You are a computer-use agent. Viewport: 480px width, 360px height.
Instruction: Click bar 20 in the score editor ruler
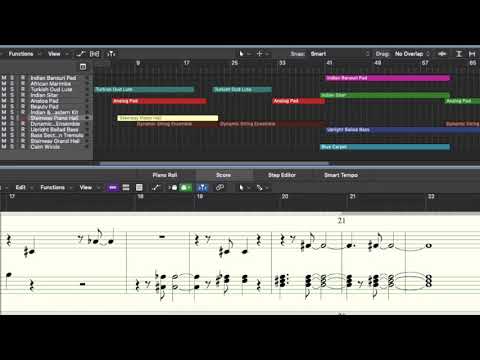285,196
